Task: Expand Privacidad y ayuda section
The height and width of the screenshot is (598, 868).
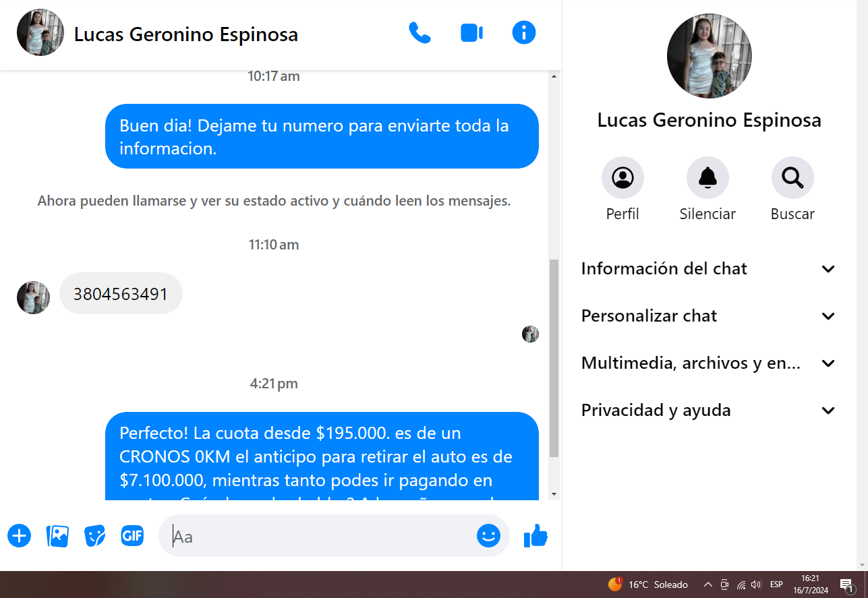Action: [x=708, y=411]
